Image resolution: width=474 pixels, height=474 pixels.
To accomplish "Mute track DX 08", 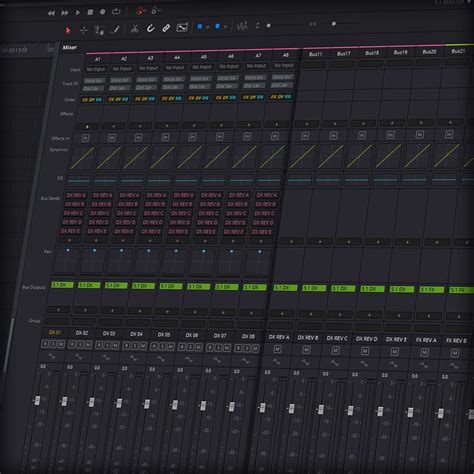I will pos(255,349).
